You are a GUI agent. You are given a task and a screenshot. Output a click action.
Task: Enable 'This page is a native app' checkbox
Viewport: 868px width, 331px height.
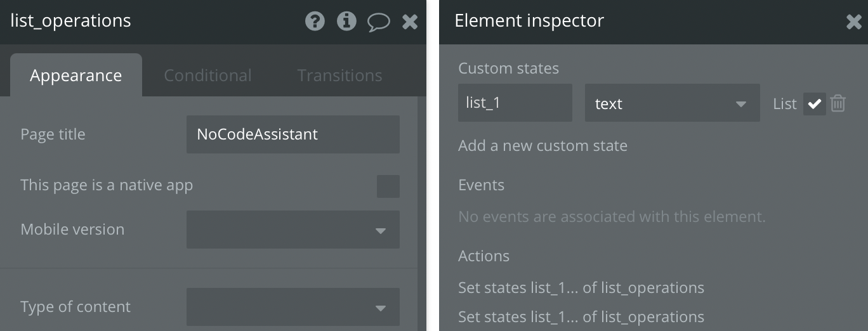388,186
